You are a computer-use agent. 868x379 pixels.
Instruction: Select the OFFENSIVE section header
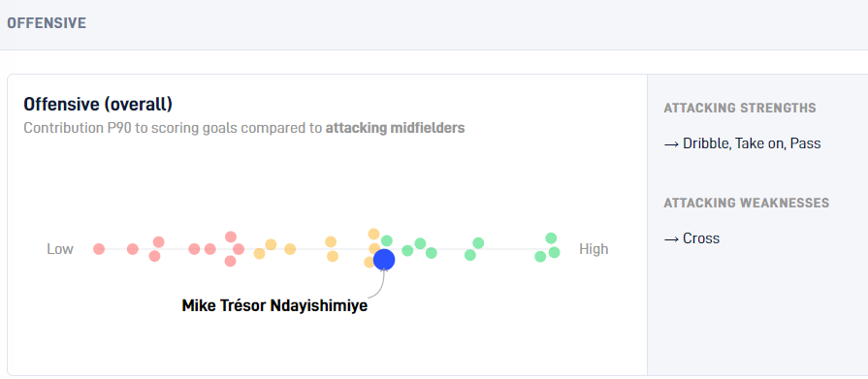(x=47, y=23)
